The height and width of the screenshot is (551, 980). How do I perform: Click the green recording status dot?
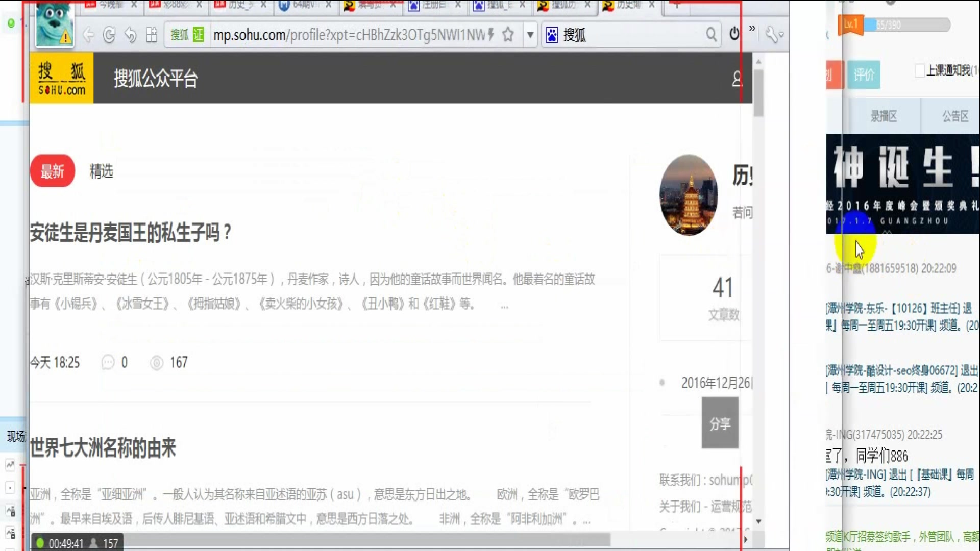pyautogui.click(x=40, y=543)
